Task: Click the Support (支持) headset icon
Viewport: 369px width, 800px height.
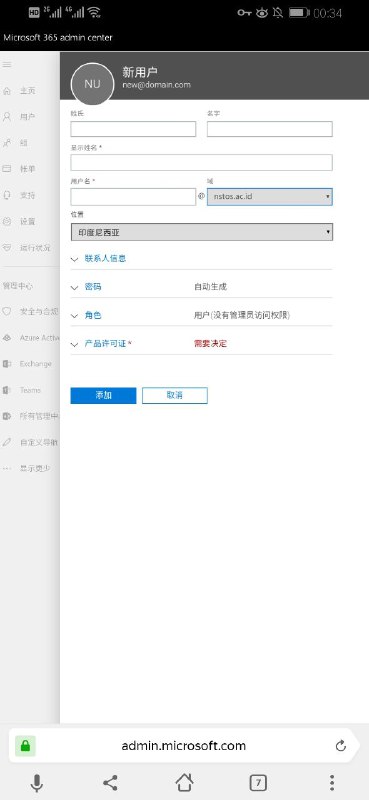Action: 7,195
